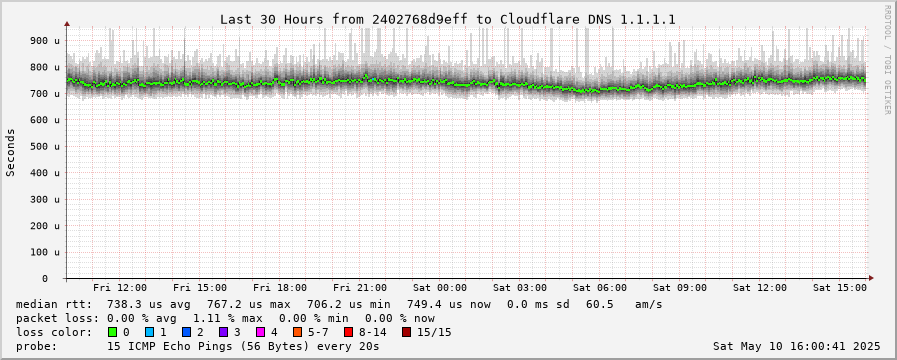Image resolution: width=897 pixels, height=360 pixels.
Task: Click the RRDTOOL / TOBI OETIKER watermark
Action: [888, 60]
